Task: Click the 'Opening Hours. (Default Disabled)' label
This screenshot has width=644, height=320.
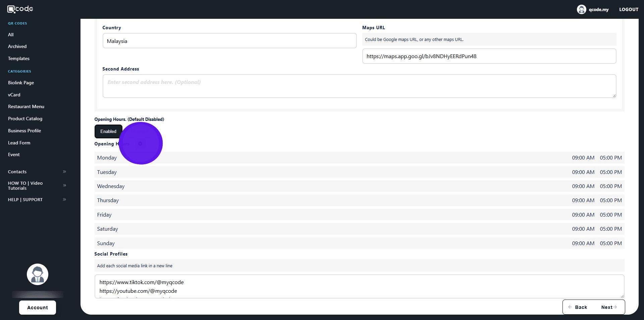Action: coord(129,119)
